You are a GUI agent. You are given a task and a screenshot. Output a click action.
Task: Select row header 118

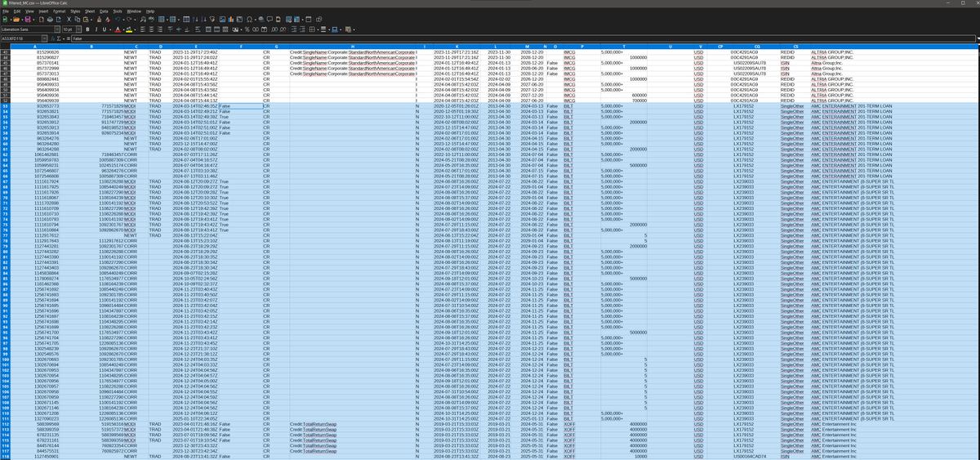click(x=5, y=456)
